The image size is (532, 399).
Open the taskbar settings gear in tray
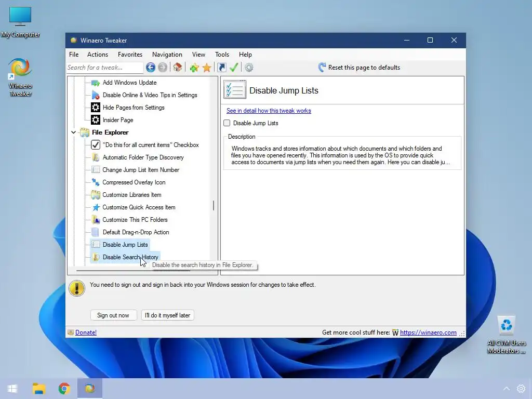point(521,389)
